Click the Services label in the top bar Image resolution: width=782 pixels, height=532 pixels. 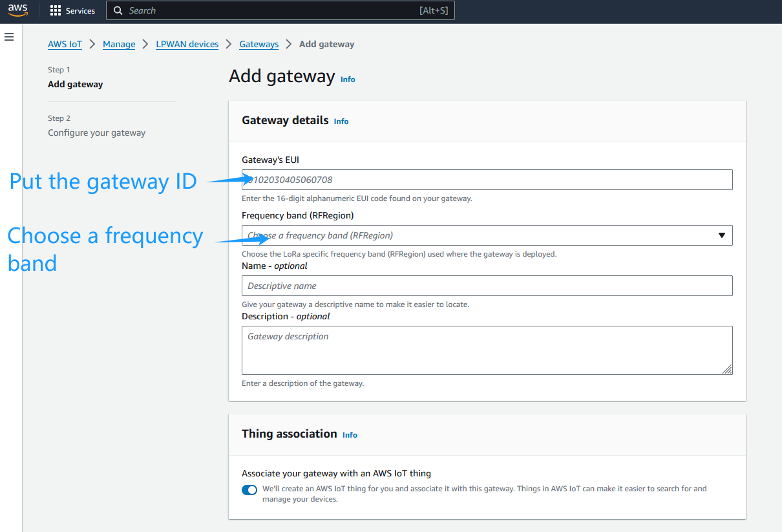point(80,11)
